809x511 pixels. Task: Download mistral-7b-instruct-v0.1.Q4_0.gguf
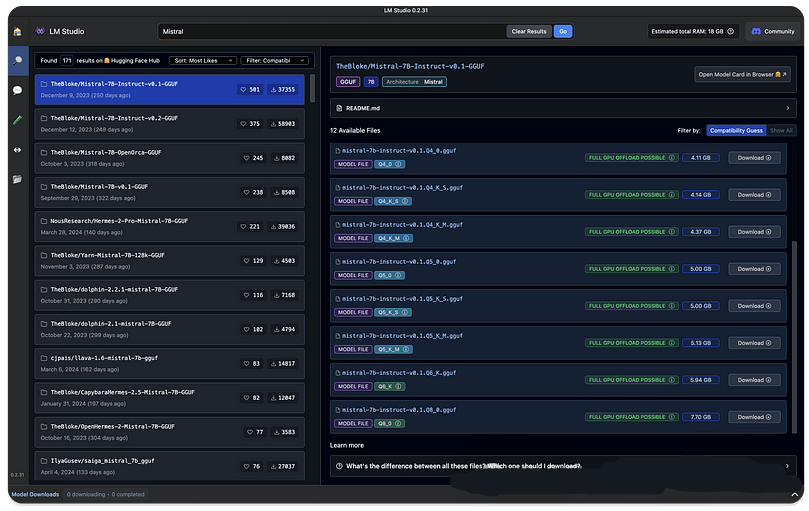754,158
